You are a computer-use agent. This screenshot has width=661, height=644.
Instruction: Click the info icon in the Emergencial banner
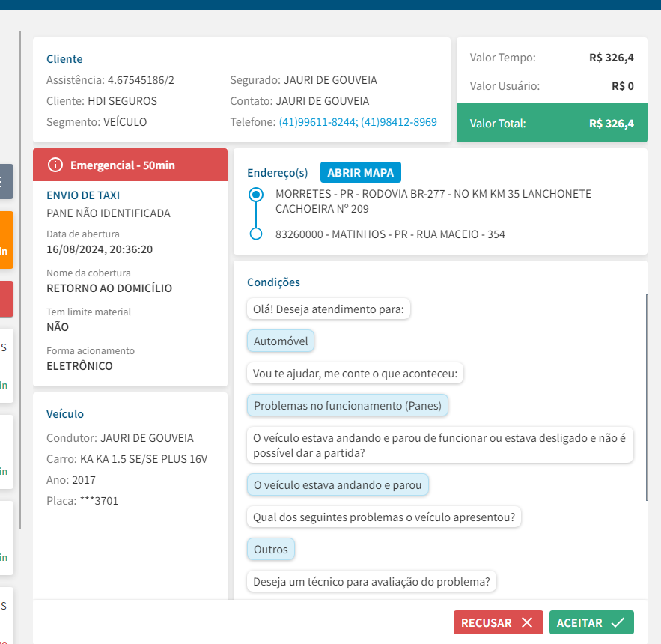point(55,165)
